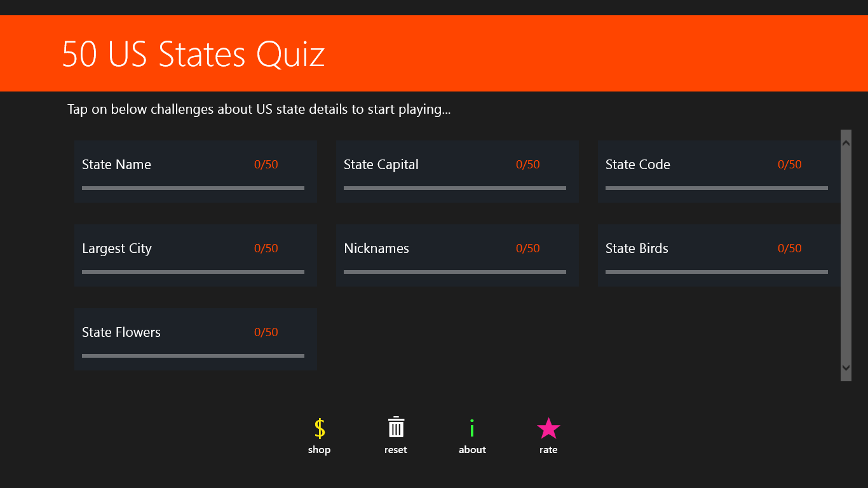Click the pink rate star icon
Screen dimensions: 868x488
(548, 429)
